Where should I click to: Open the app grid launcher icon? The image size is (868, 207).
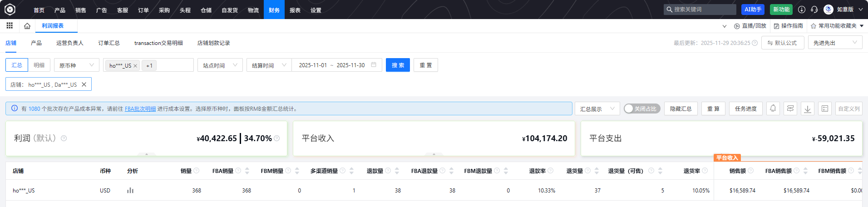(10, 26)
